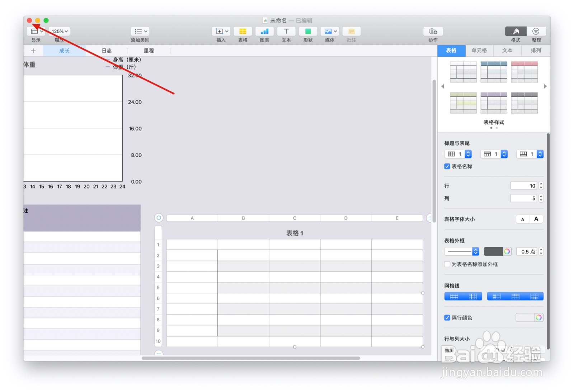Select column header A of 表格 1
This screenshot has width=574, height=392.
coord(192,218)
